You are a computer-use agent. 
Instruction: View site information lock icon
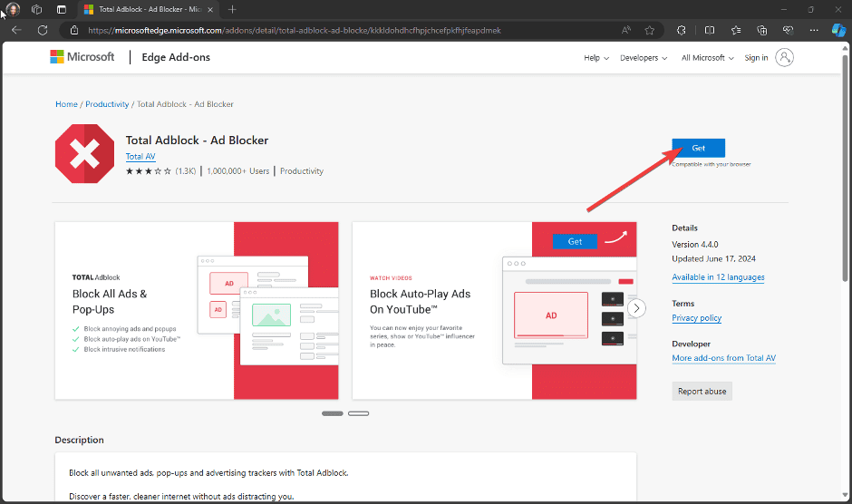tap(74, 31)
